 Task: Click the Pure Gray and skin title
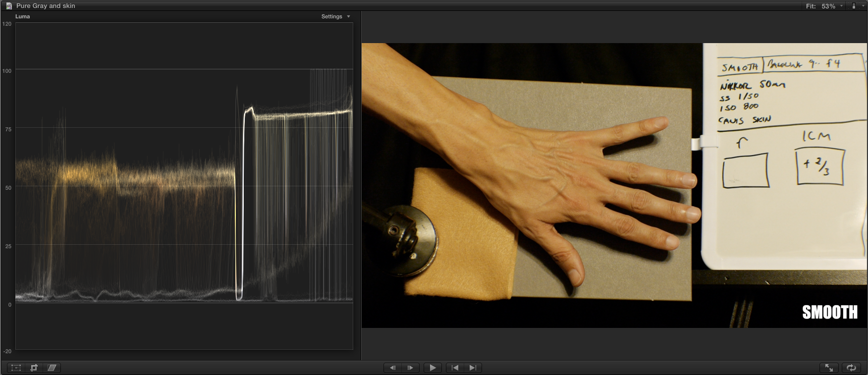pyautogui.click(x=46, y=6)
